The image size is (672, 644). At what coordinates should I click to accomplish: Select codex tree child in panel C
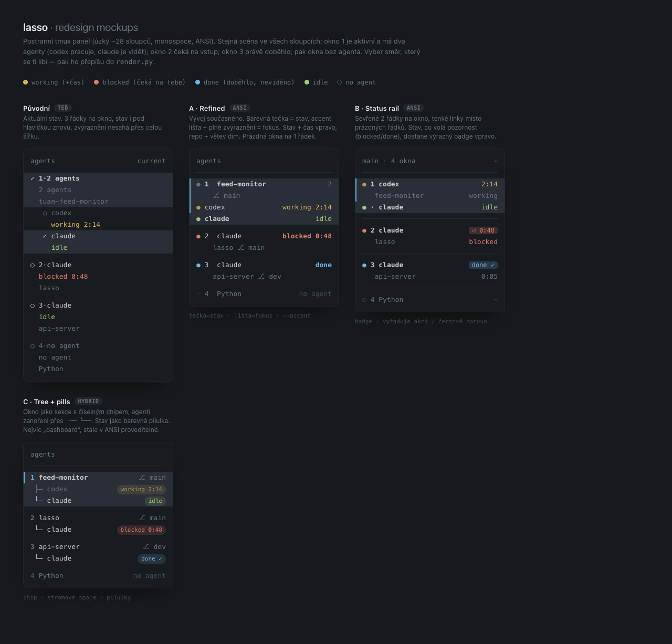tap(98, 489)
